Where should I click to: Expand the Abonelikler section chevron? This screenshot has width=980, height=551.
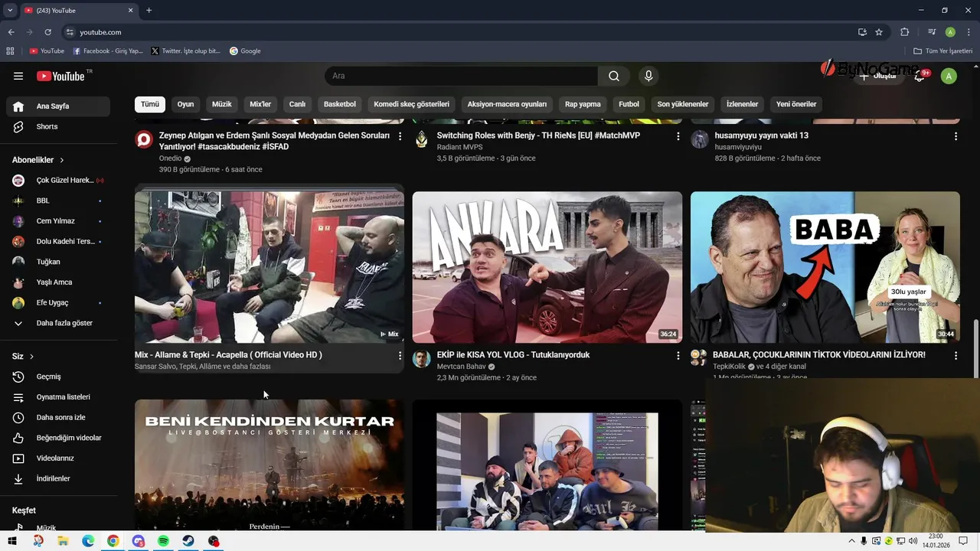point(62,160)
